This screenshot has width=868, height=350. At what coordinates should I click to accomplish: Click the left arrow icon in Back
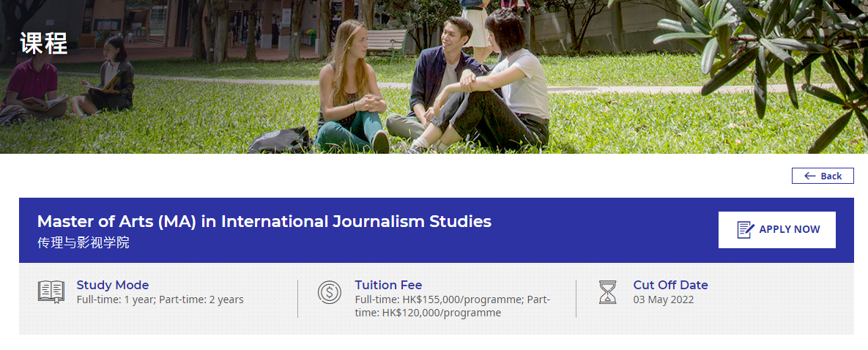coord(810,176)
